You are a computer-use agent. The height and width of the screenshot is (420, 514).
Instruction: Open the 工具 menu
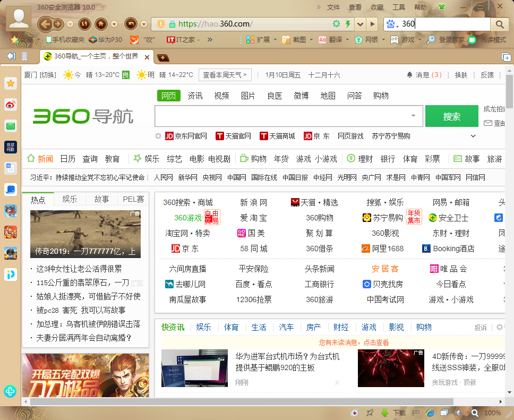pos(398,7)
